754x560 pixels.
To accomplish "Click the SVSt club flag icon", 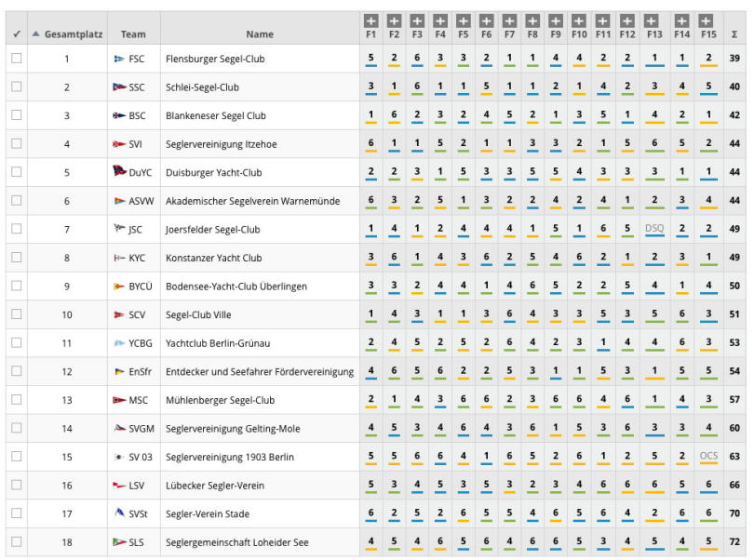I will (x=119, y=513).
